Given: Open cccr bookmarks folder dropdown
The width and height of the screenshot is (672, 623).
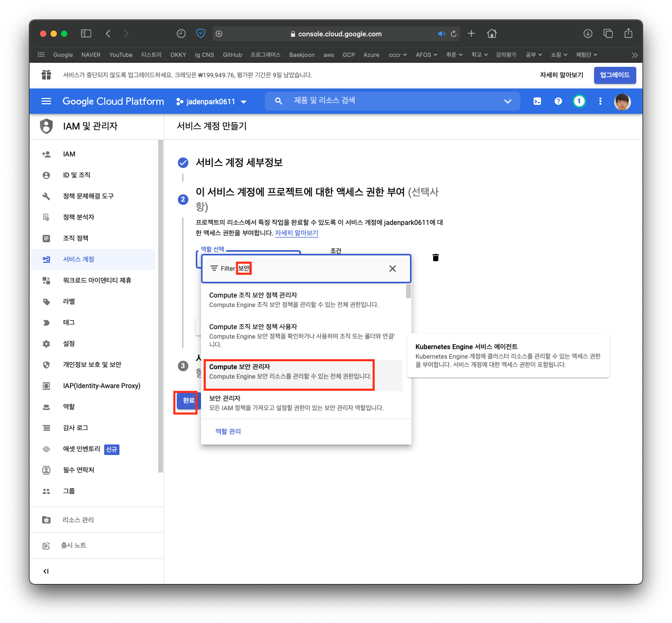Looking at the screenshot, I should pyautogui.click(x=398, y=55).
